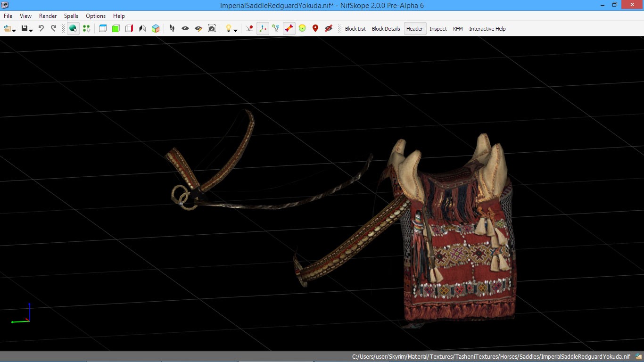Open the Spells menu
The width and height of the screenshot is (644, 362).
coord(71,16)
